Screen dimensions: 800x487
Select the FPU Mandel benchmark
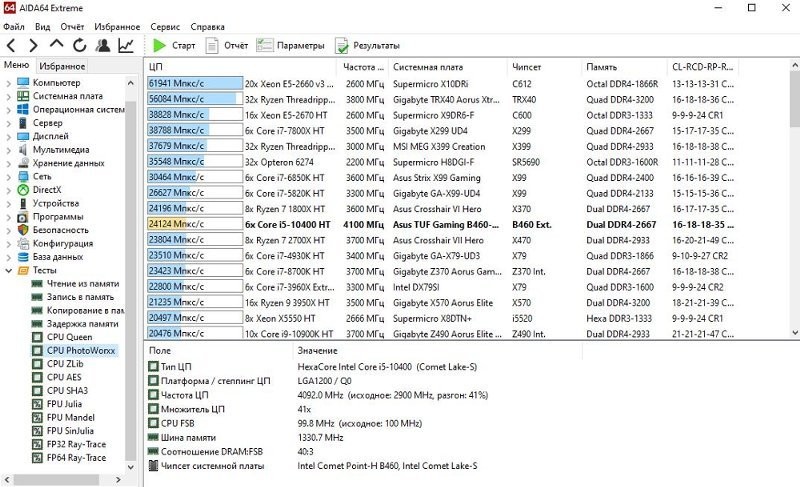71,417
